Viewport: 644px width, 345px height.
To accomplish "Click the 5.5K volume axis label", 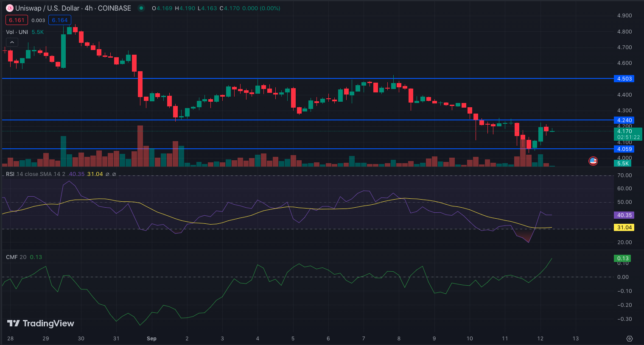I will (x=623, y=164).
